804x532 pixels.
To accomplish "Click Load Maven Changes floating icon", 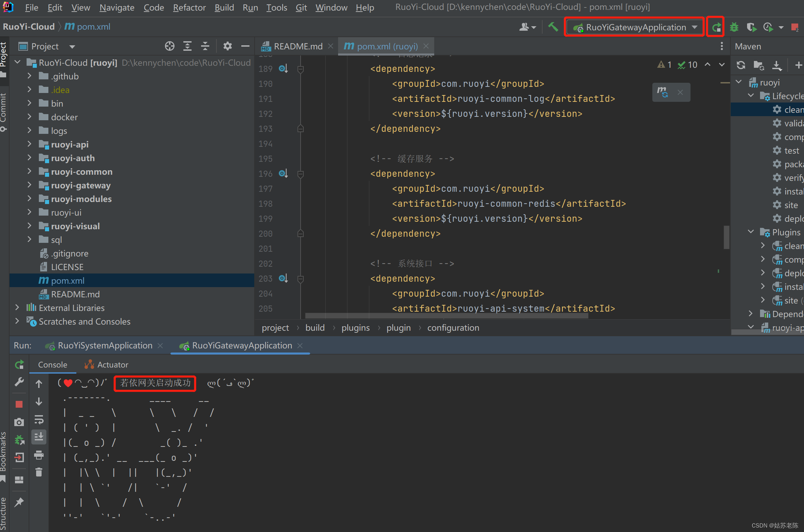I will point(663,92).
